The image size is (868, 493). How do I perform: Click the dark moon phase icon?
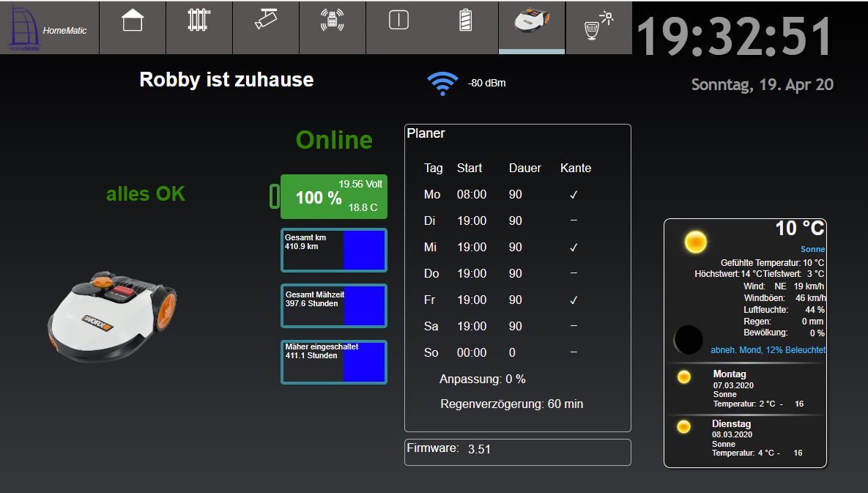[x=688, y=340]
